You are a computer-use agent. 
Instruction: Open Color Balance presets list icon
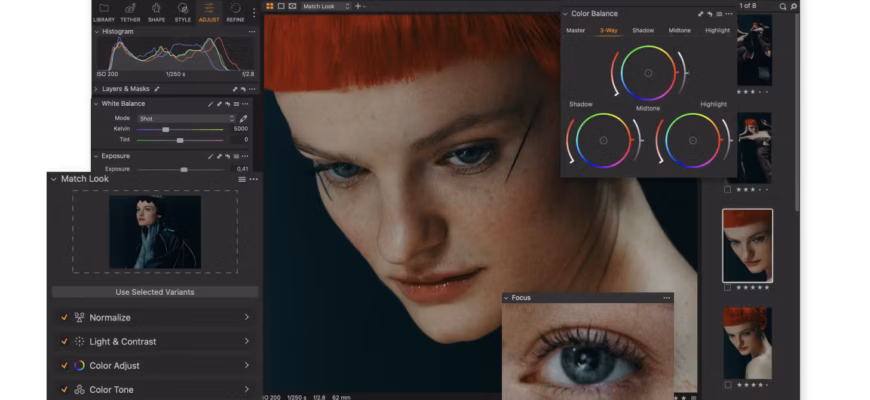[719, 14]
